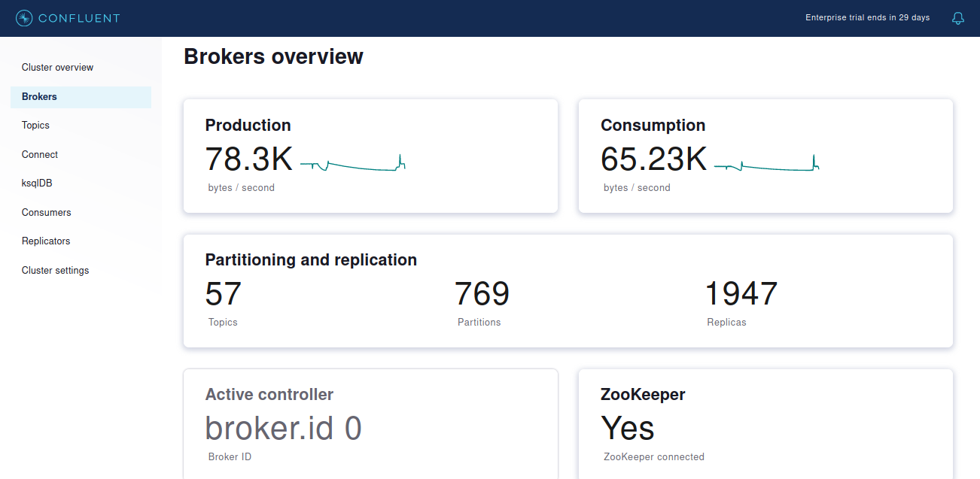Click the Confluent logo icon

click(x=24, y=18)
